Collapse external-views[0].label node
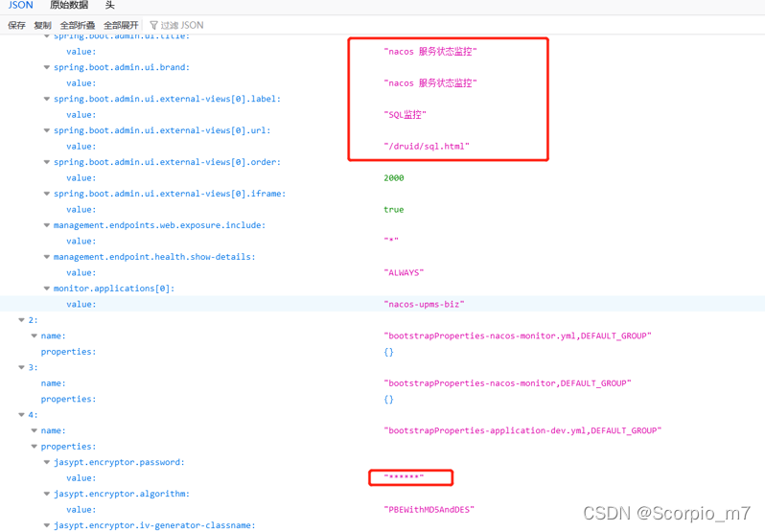 point(47,99)
